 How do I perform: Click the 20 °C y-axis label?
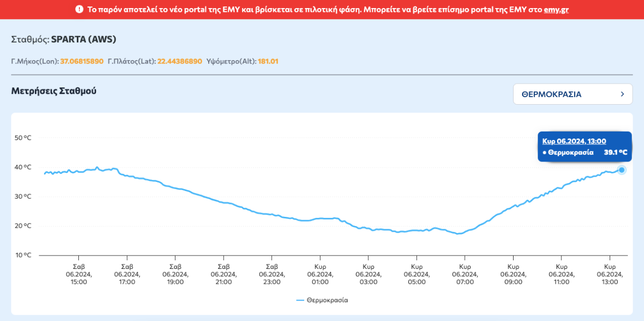click(x=23, y=225)
